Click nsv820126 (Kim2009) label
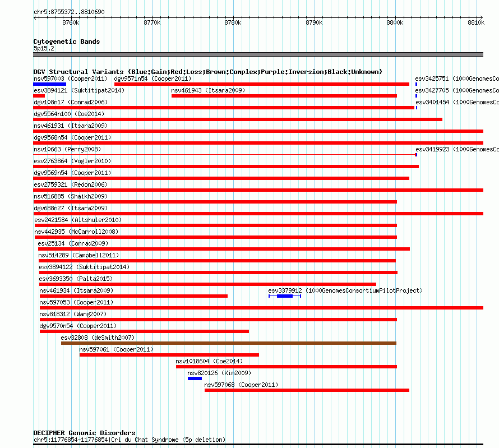 219,373
